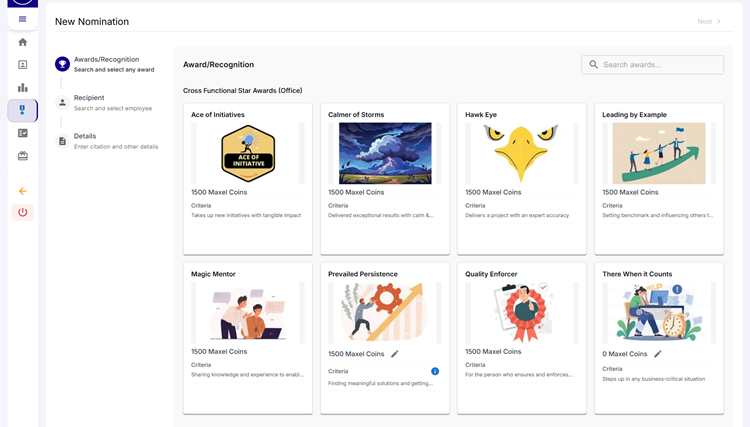The image size is (750, 427).
Task: Click the Quality Enforcer title
Action: click(x=491, y=274)
